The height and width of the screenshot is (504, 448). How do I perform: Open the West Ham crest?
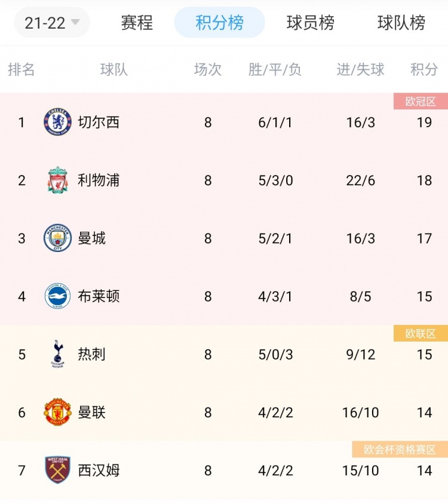[x=57, y=470]
